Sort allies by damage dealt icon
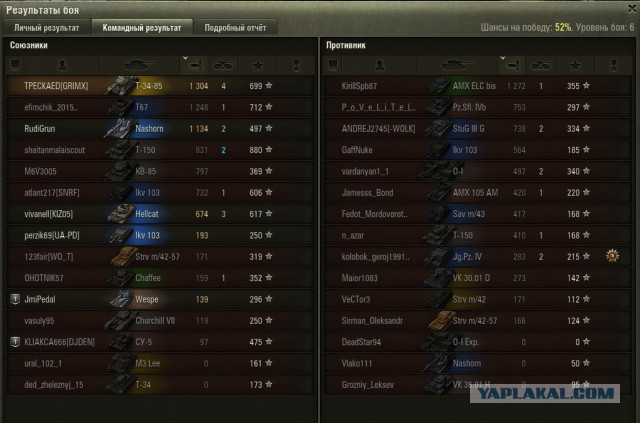640x423 pixels. pyautogui.click(x=194, y=65)
